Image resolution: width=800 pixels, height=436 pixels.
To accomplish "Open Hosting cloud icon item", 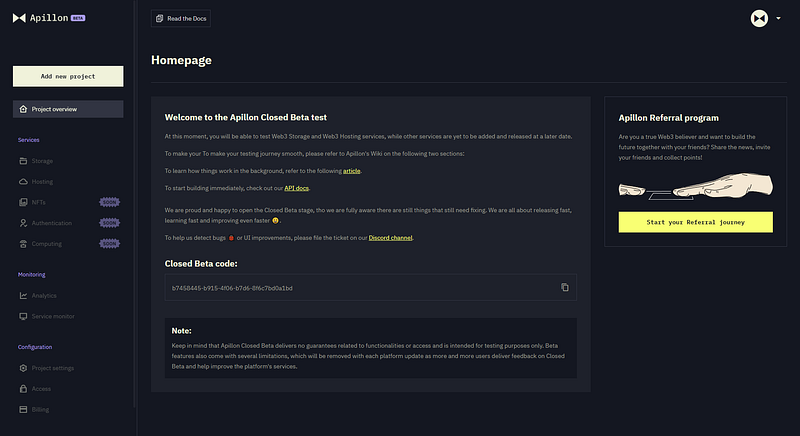I will pyautogui.click(x=23, y=182).
